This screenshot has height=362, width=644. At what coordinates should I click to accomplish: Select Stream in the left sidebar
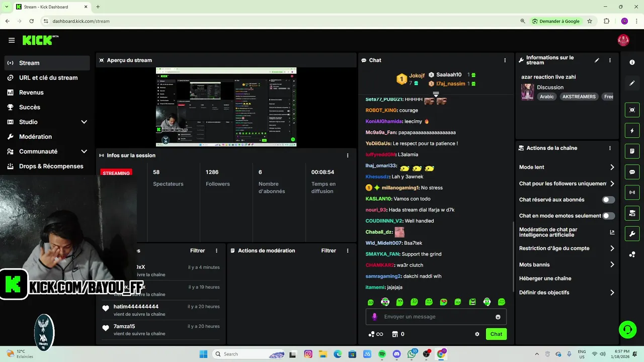point(47,63)
